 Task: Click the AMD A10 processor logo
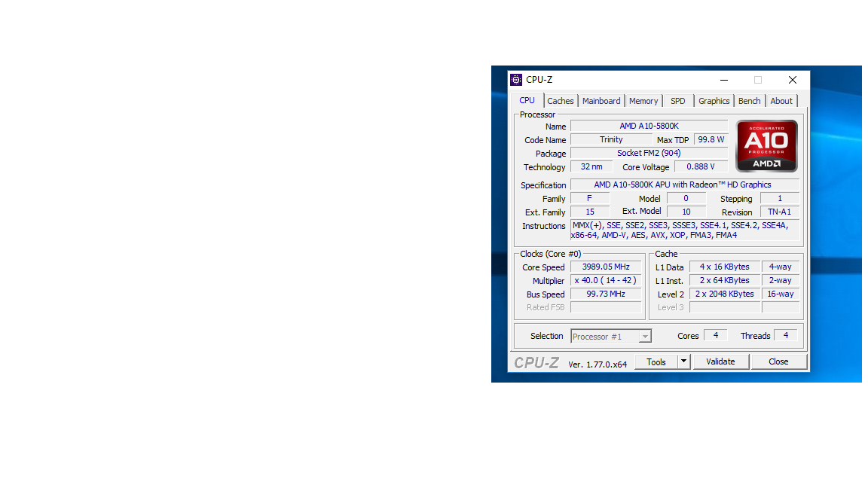(766, 146)
